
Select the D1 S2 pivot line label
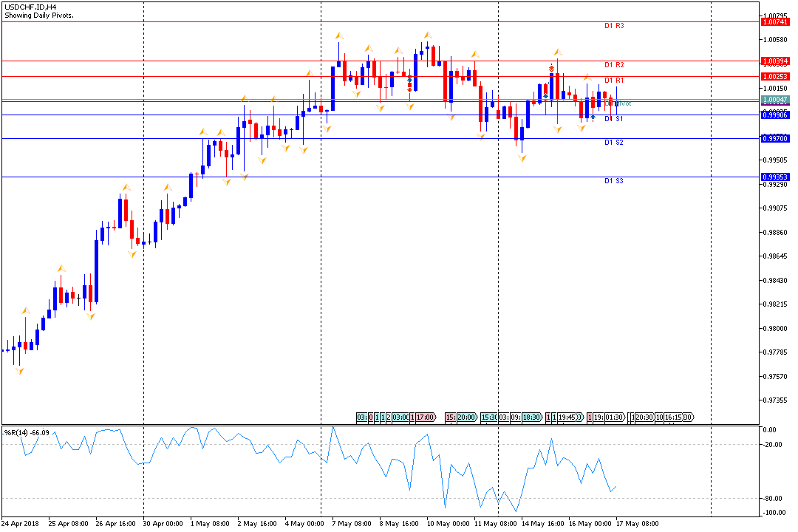pos(614,143)
